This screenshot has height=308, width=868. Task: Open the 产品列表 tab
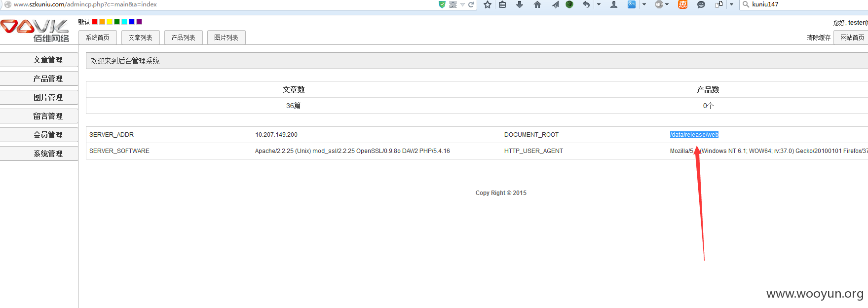click(184, 38)
